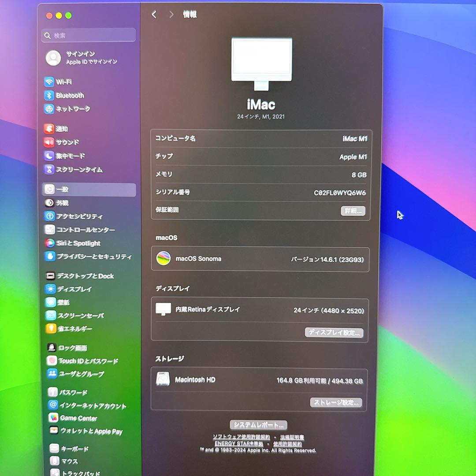Open Siri と Spotlight settings
Screen dimensions: 476x476
pyautogui.click(x=50, y=243)
